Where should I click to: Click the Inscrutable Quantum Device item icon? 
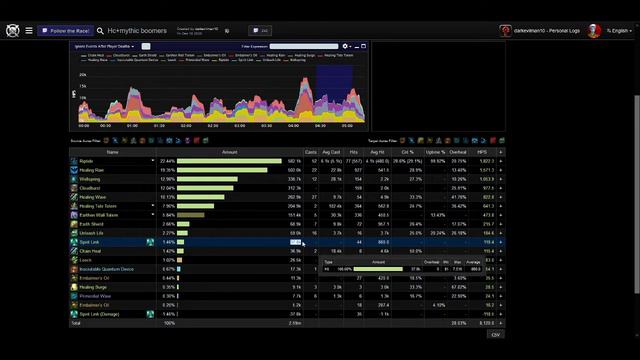pos(74,269)
